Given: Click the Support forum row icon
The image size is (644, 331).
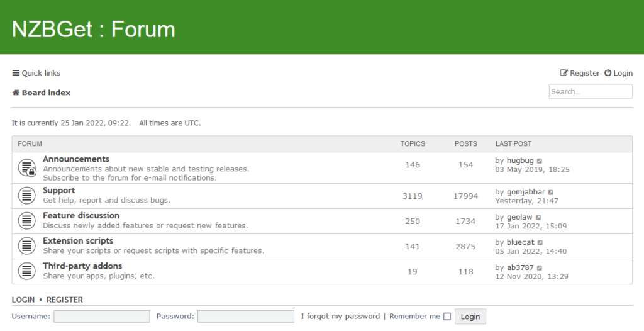Looking at the screenshot, I should coord(26,195).
